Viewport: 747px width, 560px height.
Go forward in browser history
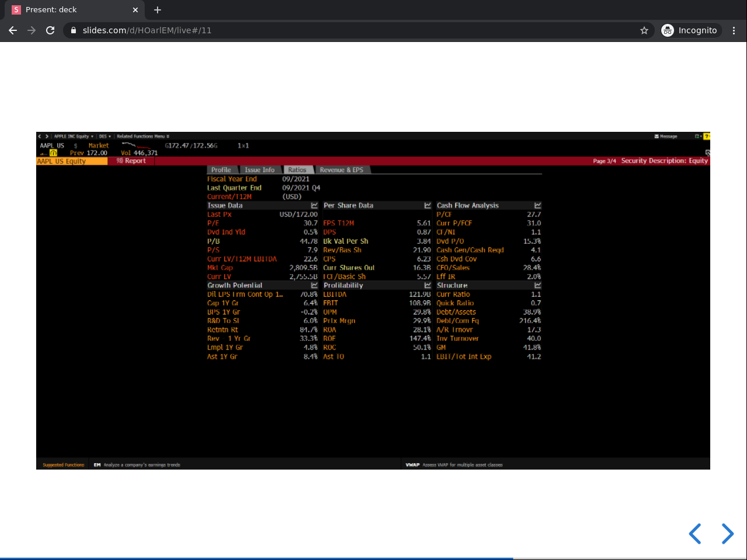pos(32,30)
